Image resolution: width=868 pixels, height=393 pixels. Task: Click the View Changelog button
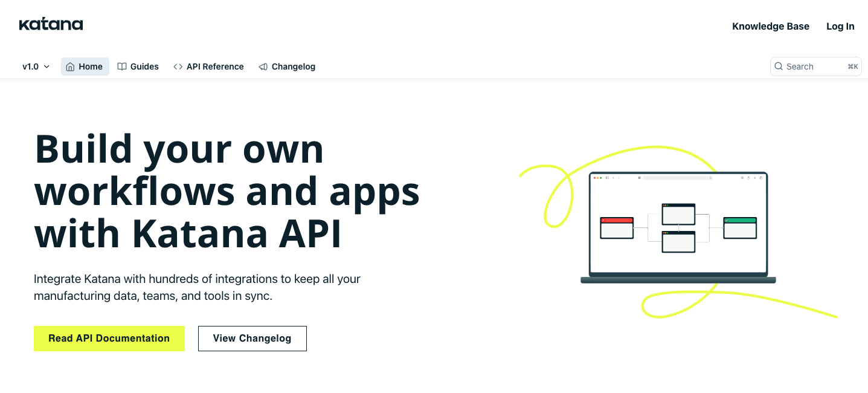(x=252, y=339)
